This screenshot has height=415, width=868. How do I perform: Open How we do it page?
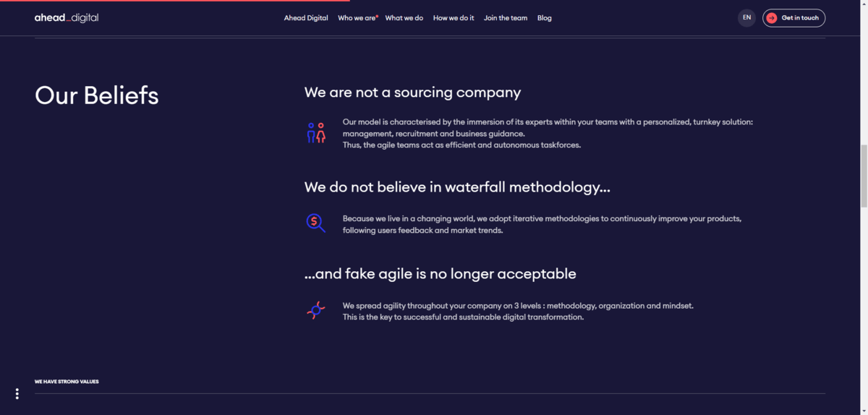point(454,18)
